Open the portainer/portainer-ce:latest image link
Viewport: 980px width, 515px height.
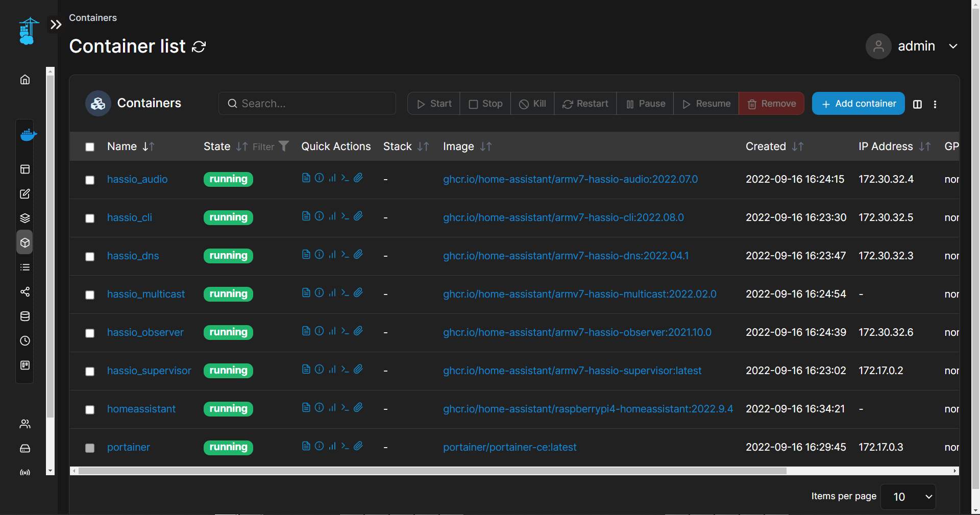[x=510, y=447]
